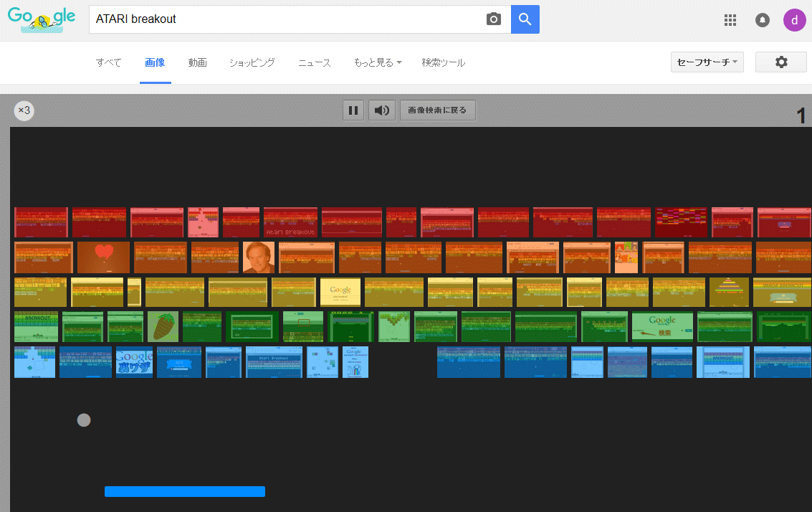Click the blue paddle
The height and width of the screenshot is (512, 812).
pyautogui.click(x=185, y=491)
